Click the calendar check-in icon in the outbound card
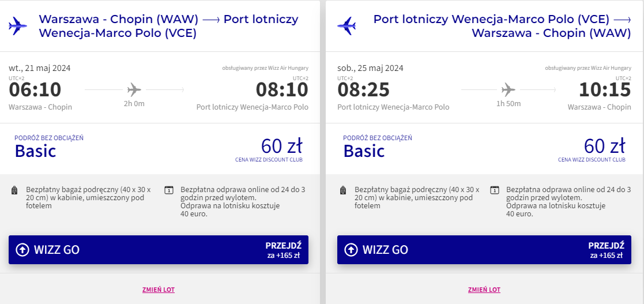 pyautogui.click(x=169, y=190)
